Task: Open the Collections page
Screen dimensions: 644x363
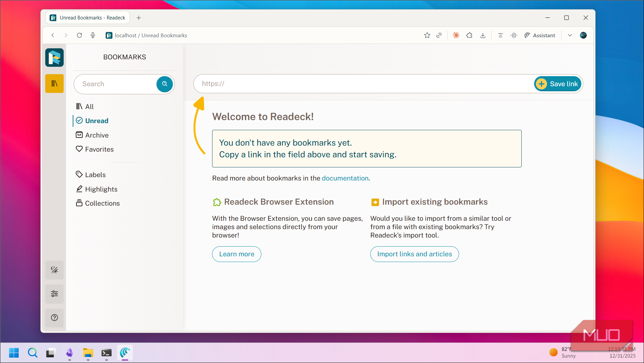Action: (98, 203)
